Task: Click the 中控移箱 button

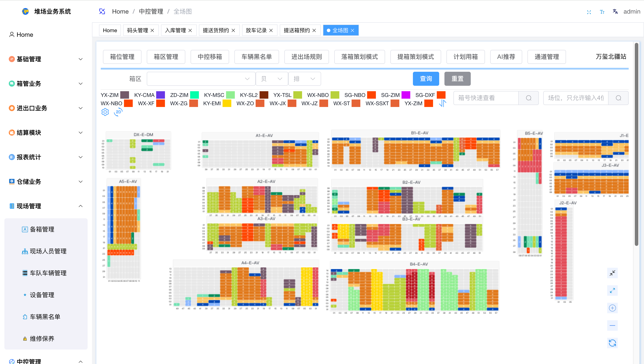Action: point(210,57)
